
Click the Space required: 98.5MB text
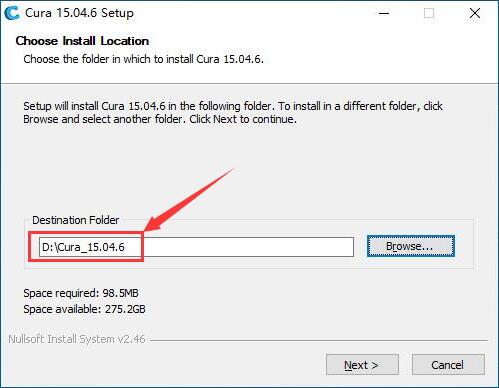pos(81,293)
